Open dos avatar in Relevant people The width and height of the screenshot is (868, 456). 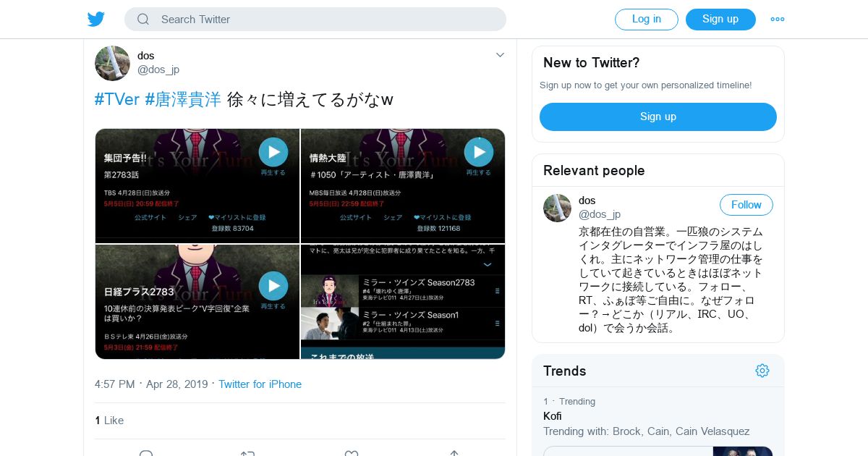coord(557,208)
